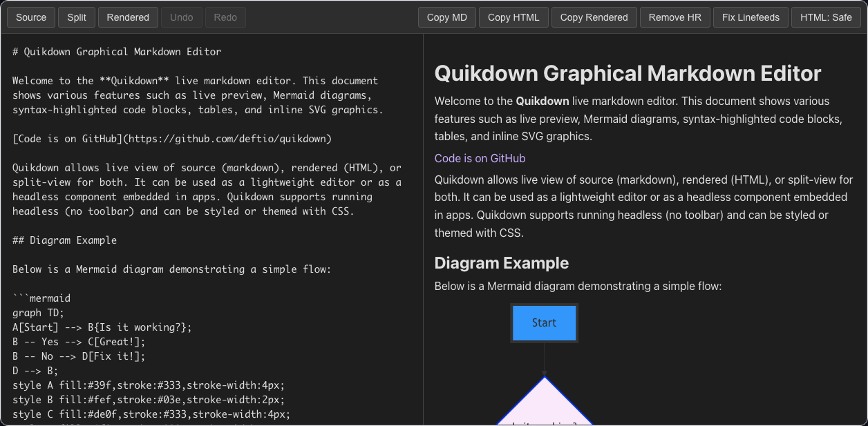This screenshot has height=426, width=868.
Task: Click the Remove HR button
Action: click(675, 17)
